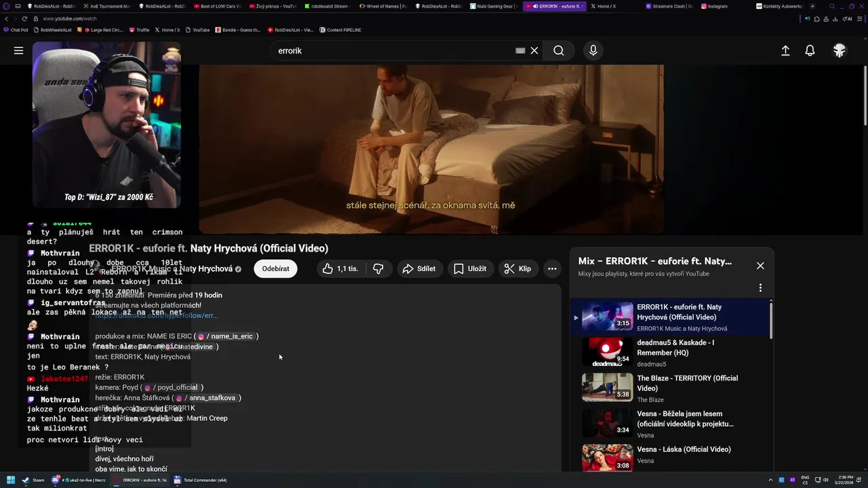Click the magnifier search button
Screen dimensions: 868x488
[558, 51]
